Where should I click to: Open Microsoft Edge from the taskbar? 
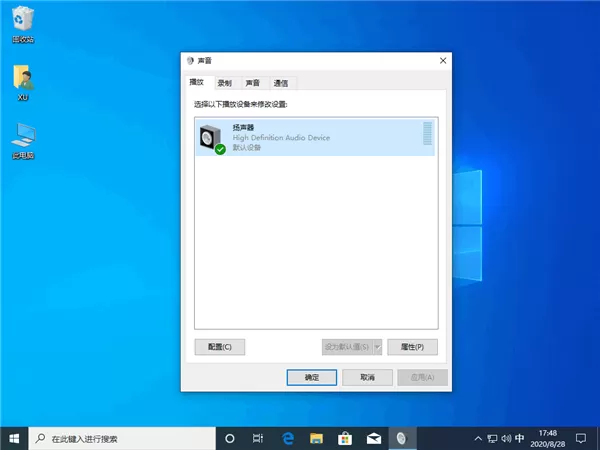(288, 439)
